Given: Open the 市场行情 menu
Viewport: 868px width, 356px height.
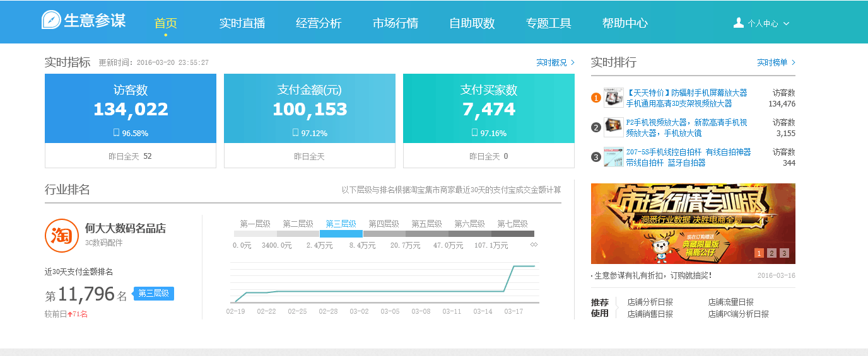Looking at the screenshot, I should [x=396, y=23].
